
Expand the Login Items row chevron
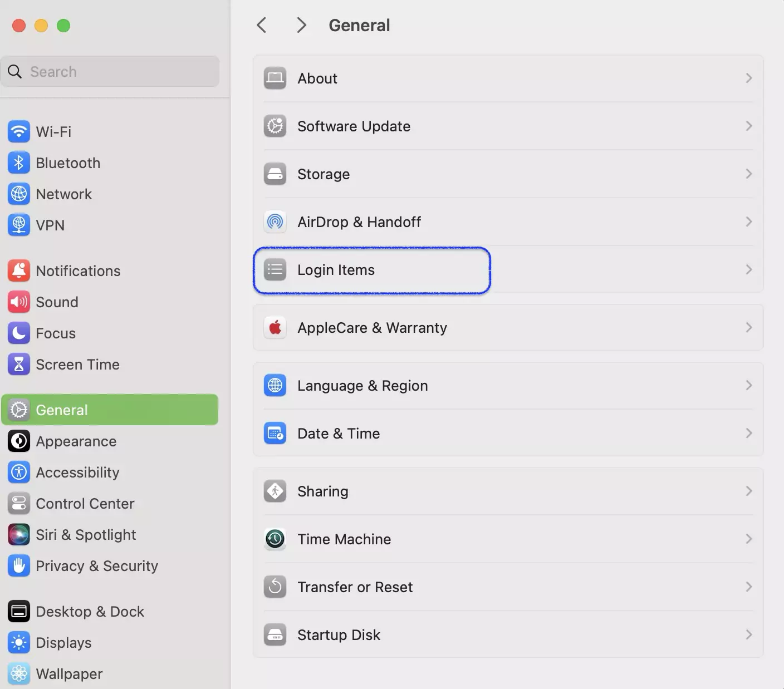coord(749,270)
